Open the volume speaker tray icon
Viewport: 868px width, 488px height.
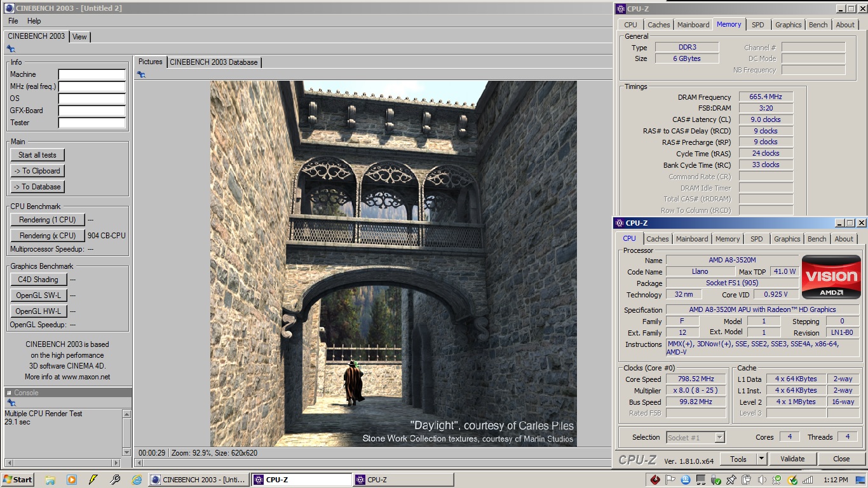(762, 480)
